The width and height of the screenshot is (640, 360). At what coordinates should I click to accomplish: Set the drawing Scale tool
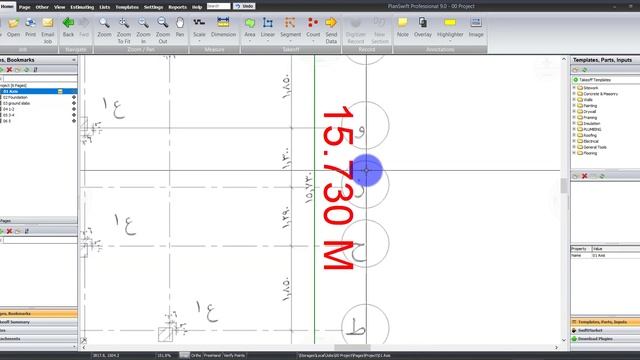[199, 27]
